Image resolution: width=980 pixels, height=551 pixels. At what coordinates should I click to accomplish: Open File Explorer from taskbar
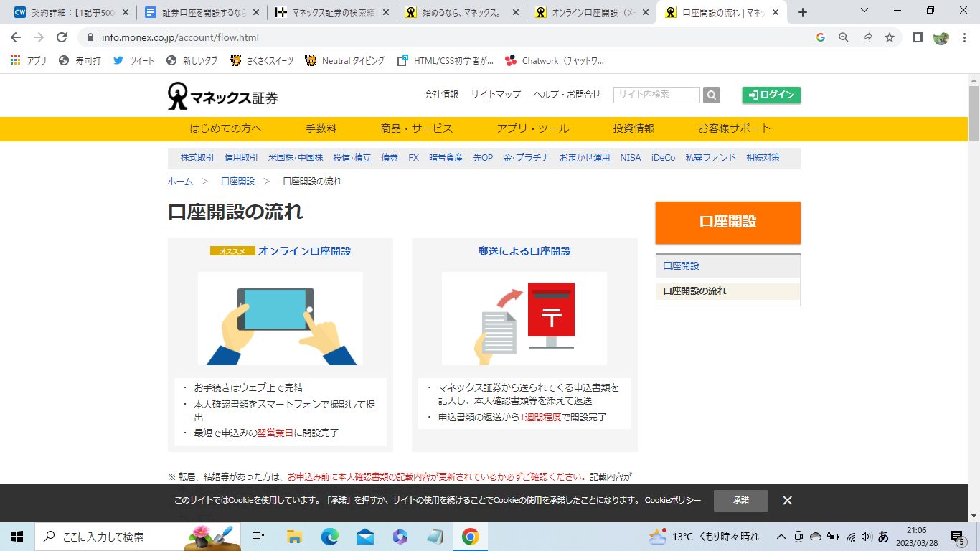294,537
